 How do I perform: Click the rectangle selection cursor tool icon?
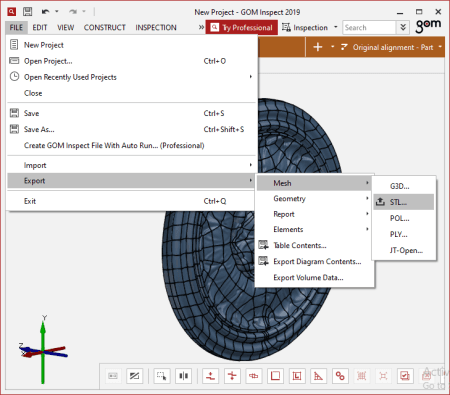click(x=162, y=376)
